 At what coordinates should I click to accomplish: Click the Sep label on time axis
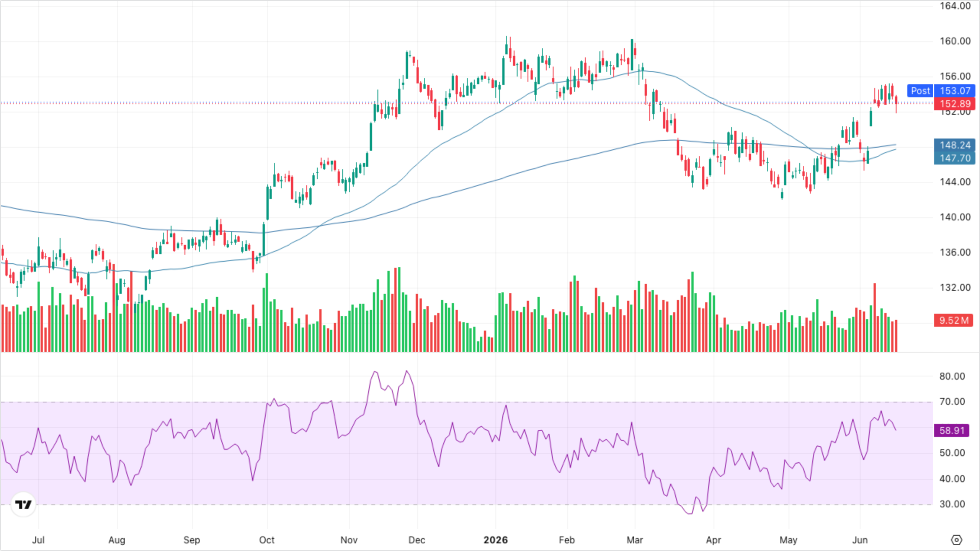coord(192,540)
